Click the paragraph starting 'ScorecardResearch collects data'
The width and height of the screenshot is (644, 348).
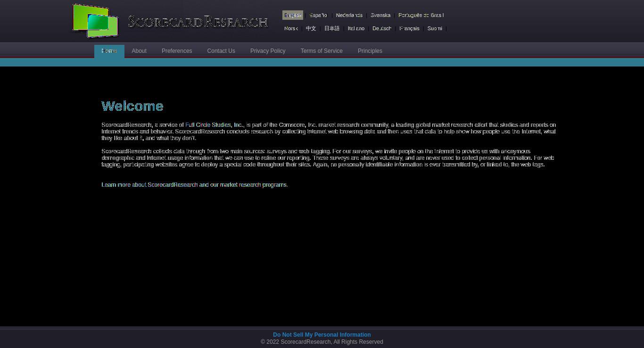tap(329, 158)
